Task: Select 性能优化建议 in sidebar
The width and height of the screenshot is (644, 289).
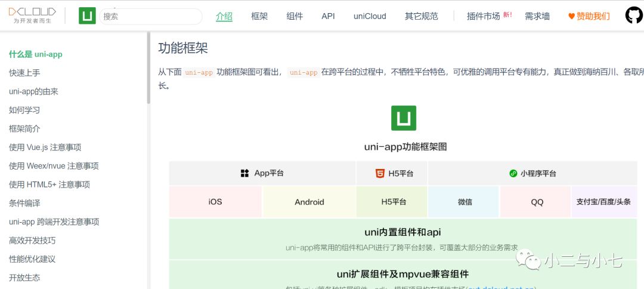Action: 32,259
